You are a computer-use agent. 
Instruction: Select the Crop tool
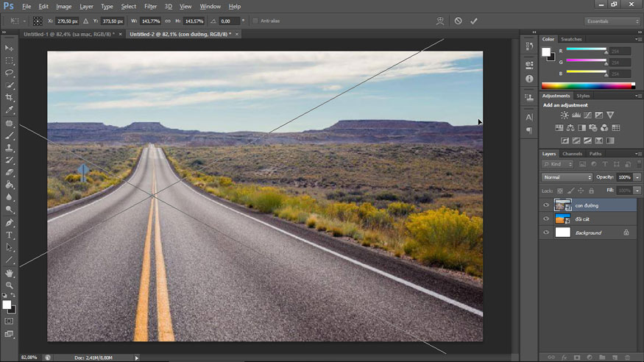point(10,97)
